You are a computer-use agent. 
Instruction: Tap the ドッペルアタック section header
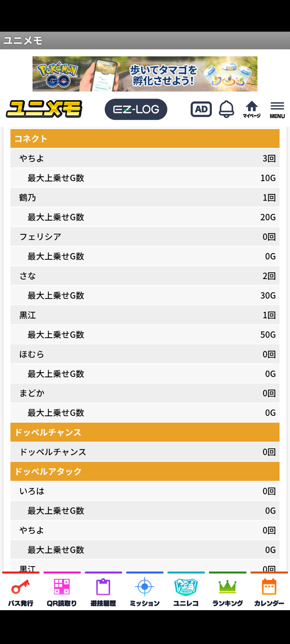click(145, 471)
